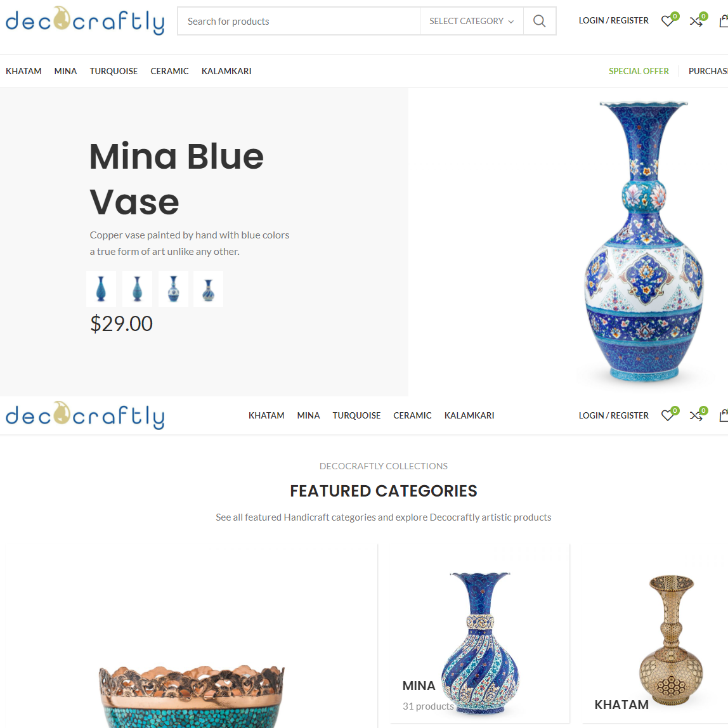Click the Decocraftly logo at top

point(85,21)
